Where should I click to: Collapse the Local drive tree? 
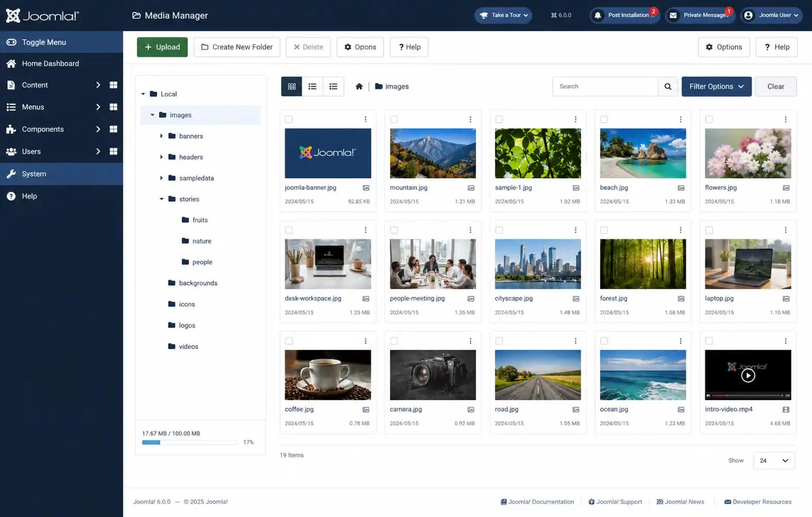tap(143, 94)
